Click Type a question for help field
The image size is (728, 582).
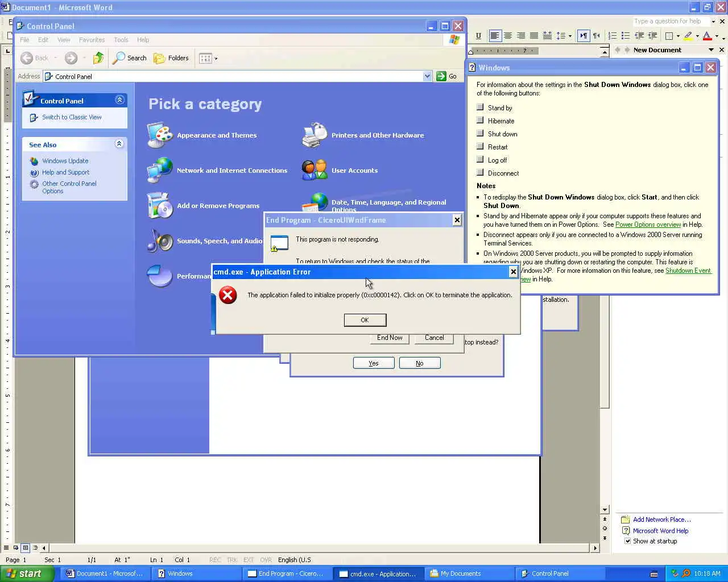click(x=671, y=21)
